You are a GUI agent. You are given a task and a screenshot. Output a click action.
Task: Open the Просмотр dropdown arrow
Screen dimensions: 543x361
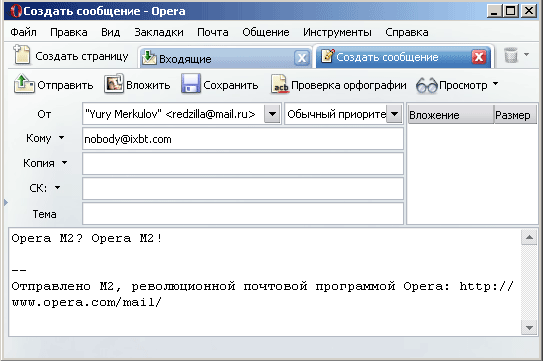pyautogui.click(x=496, y=83)
